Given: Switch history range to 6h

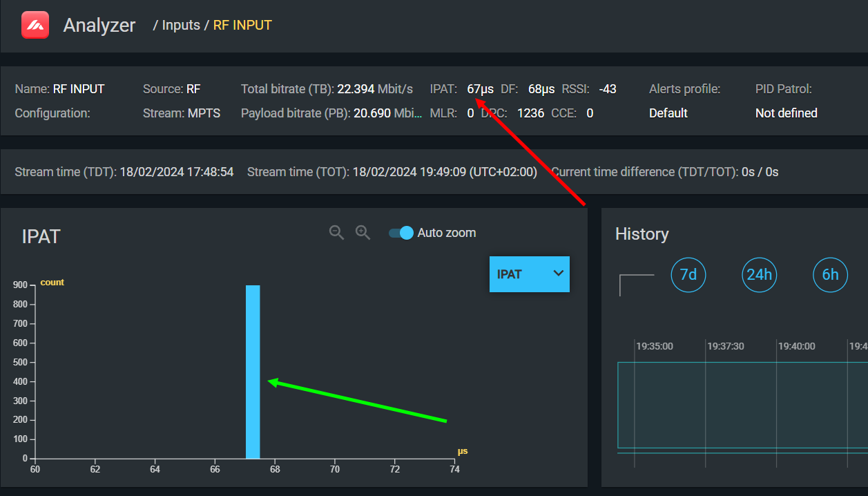Looking at the screenshot, I should point(829,275).
